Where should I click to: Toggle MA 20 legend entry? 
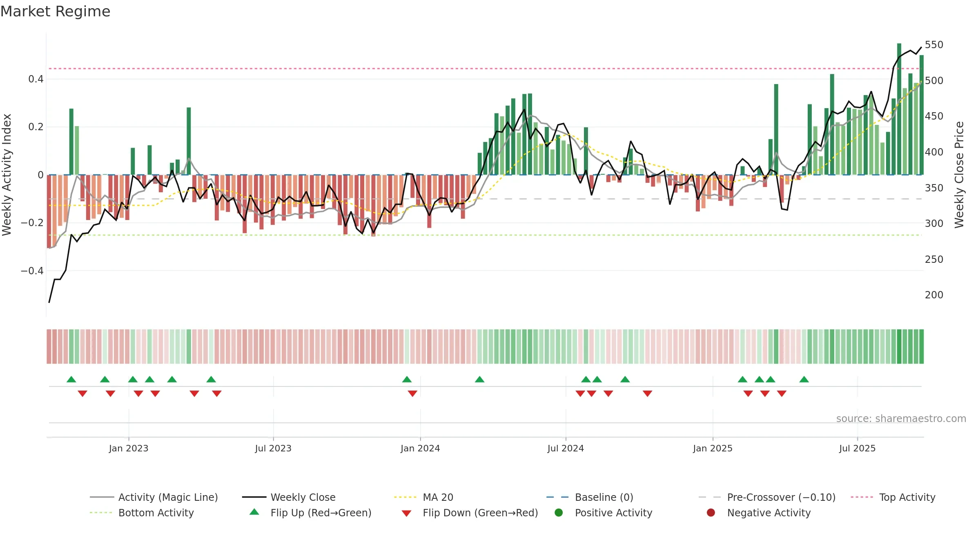pyautogui.click(x=423, y=497)
